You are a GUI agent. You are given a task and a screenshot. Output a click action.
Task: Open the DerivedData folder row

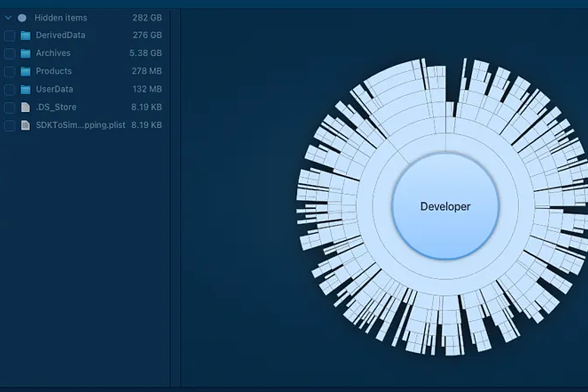tap(61, 35)
